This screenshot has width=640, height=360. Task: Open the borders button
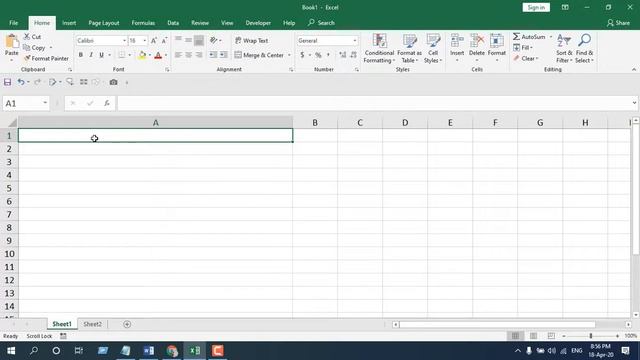pyautogui.click(x=122, y=55)
